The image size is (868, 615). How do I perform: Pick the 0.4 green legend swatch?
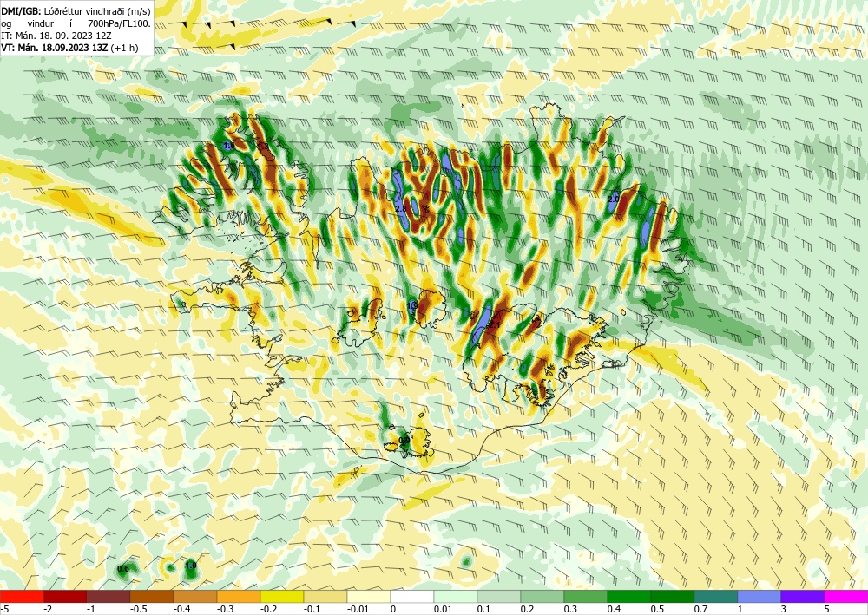coord(629,597)
